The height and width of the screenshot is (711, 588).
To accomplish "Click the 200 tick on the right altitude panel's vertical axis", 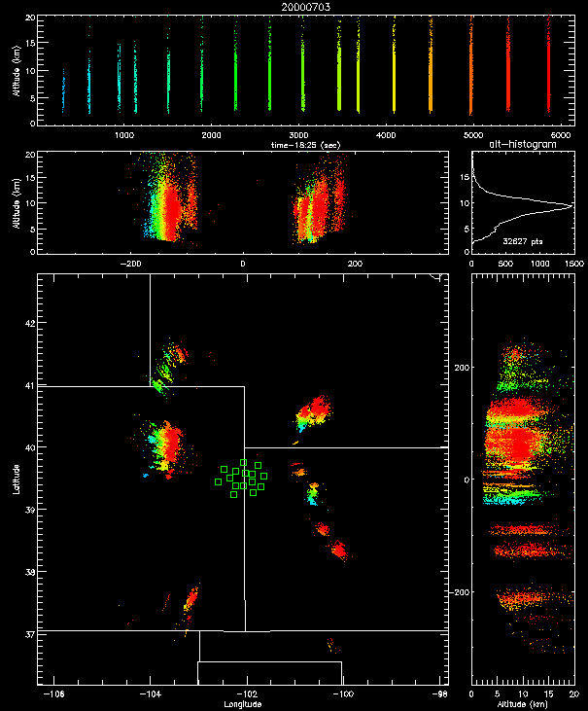I will coord(462,368).
